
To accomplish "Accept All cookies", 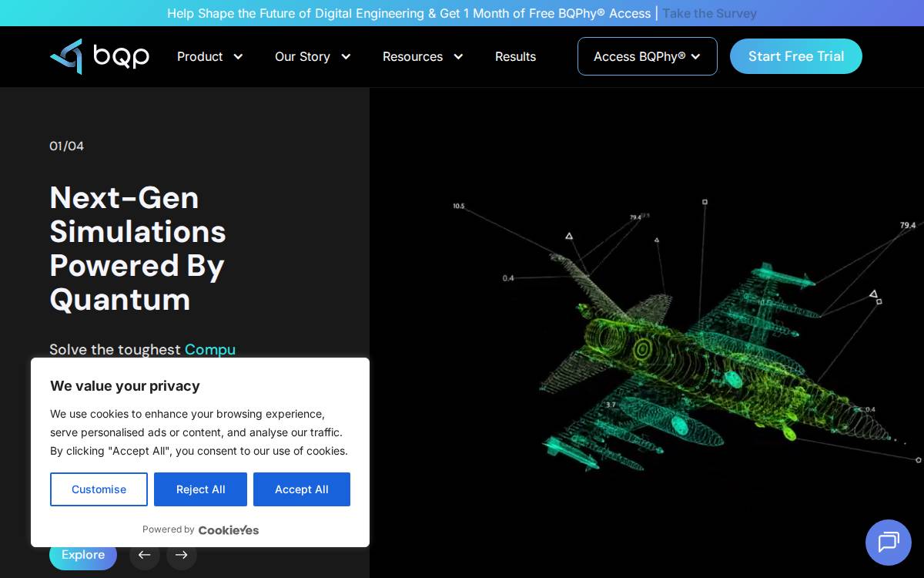I will click(x=302, y=489).
